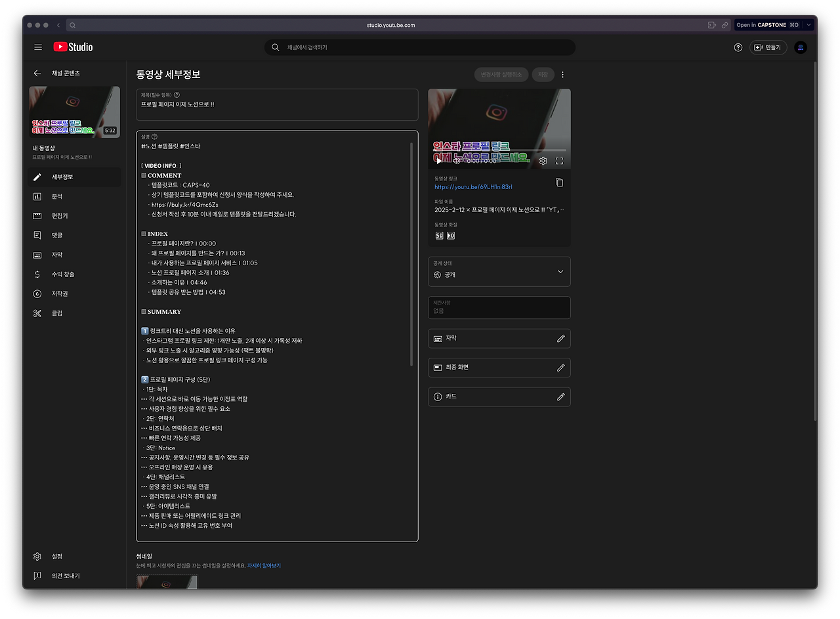Click the '템플릿 공유 받는 방법 | 04:53' line

pos(188,292)
